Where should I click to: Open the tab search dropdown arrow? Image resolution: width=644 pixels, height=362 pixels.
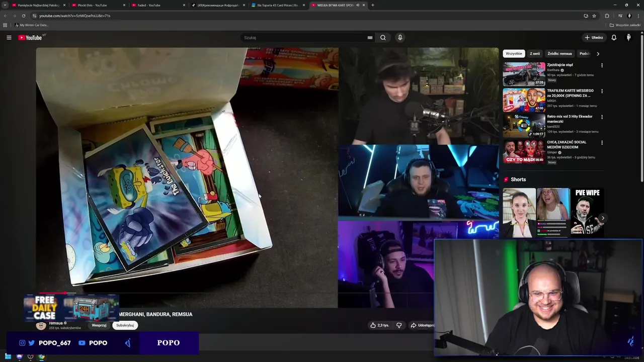click(x=5, y=5)
